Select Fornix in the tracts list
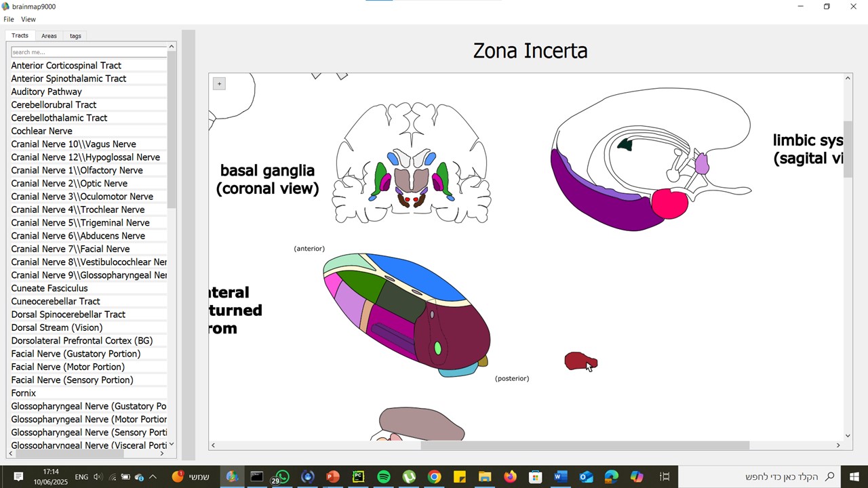Screen dimensions: 868x488 [24, 393]
